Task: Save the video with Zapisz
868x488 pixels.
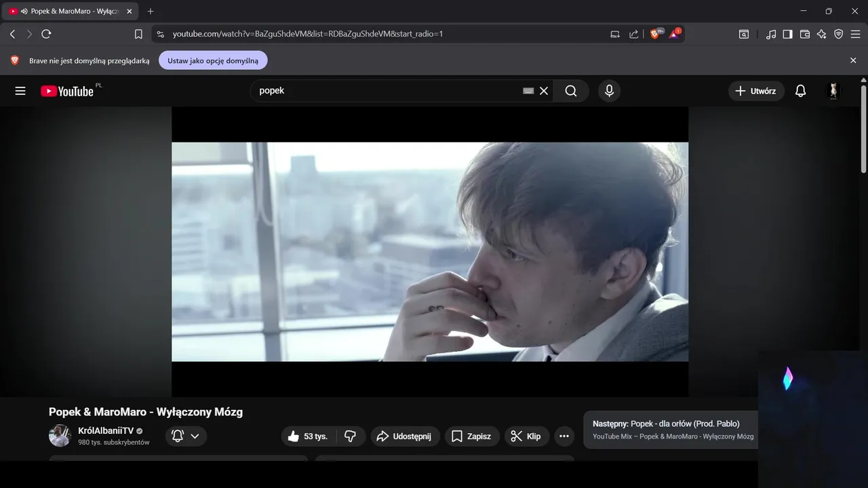Action: tap(472, 436)
